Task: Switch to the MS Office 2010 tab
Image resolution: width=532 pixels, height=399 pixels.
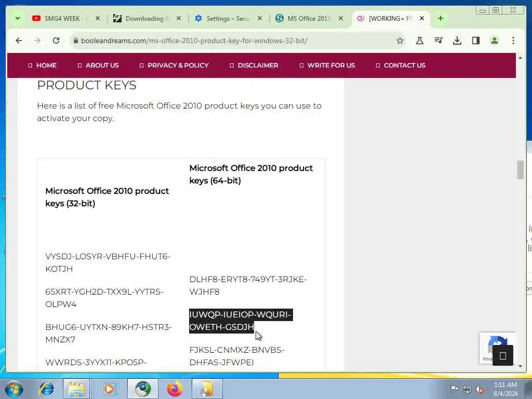Action: (309, 18)
